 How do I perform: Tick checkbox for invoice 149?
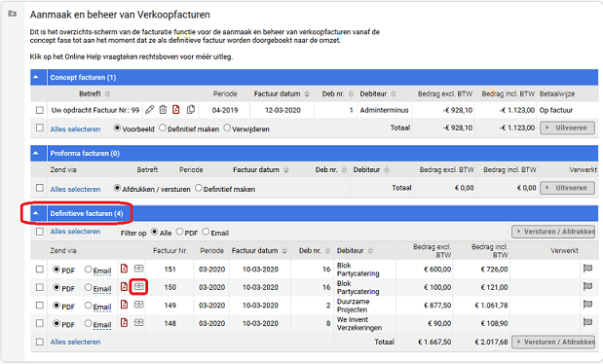coord(40,306)
